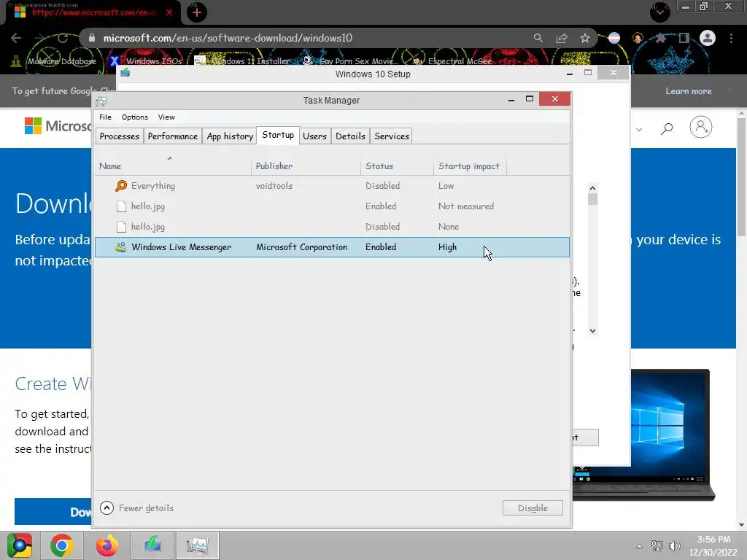Sort by Startup impact column
The width and height of the screenshot is (747, 560).
point(470,166)
